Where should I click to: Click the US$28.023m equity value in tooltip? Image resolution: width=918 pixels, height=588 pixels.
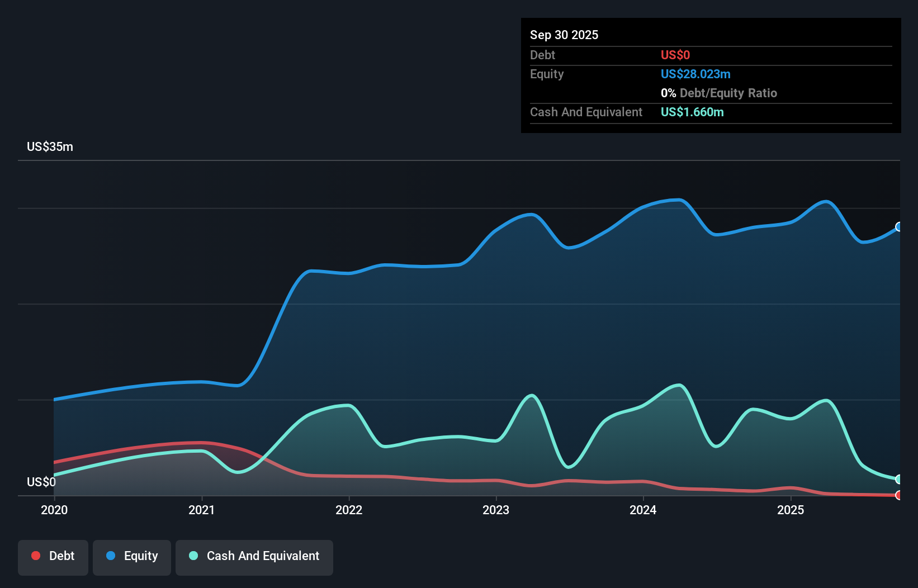coord(695,74)
